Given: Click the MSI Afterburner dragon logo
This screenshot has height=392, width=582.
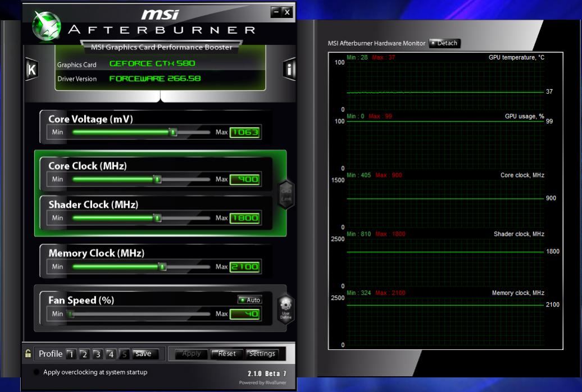Looking at the screenshot, I should tap(47, 26).
